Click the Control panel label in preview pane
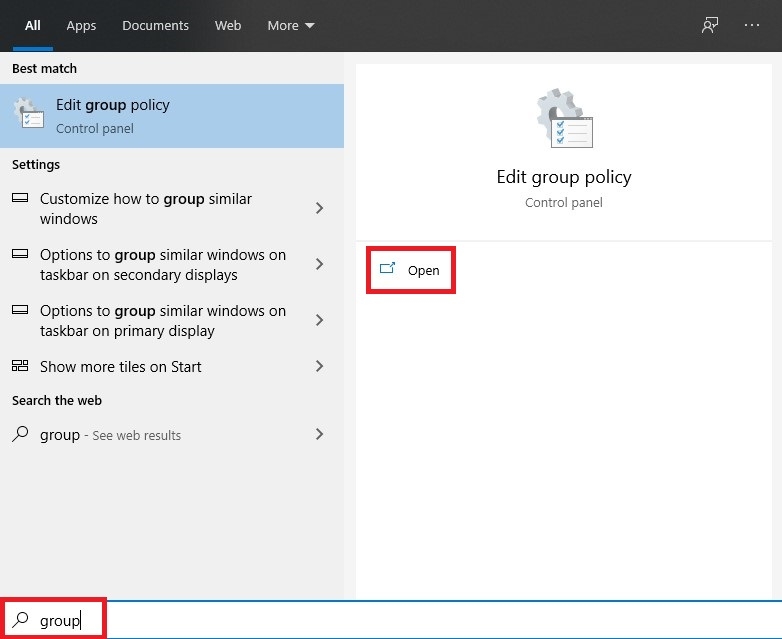Viewport: 782px width, 639px height. click(x=564, y=203)
